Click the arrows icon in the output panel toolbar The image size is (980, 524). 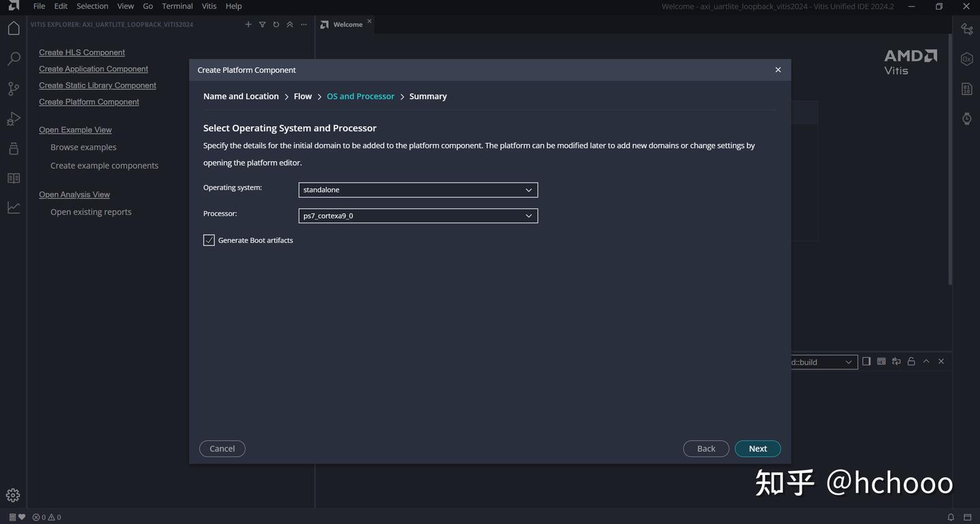(896, 361)
